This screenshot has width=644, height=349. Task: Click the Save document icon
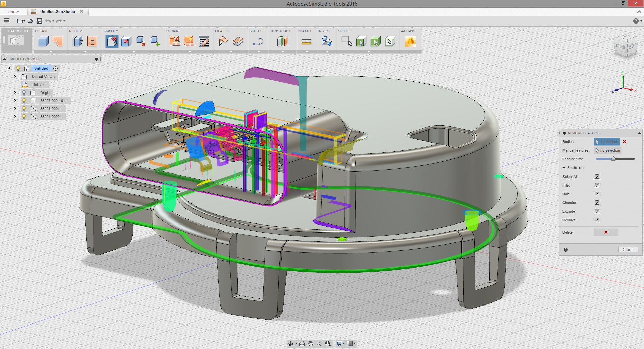click(39, 21)
